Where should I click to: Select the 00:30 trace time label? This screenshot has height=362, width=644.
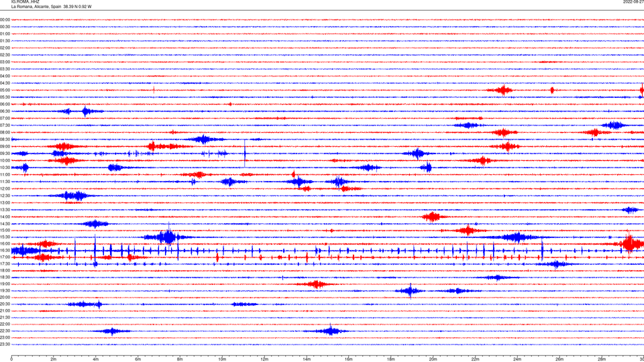click(x=5, y=27)
